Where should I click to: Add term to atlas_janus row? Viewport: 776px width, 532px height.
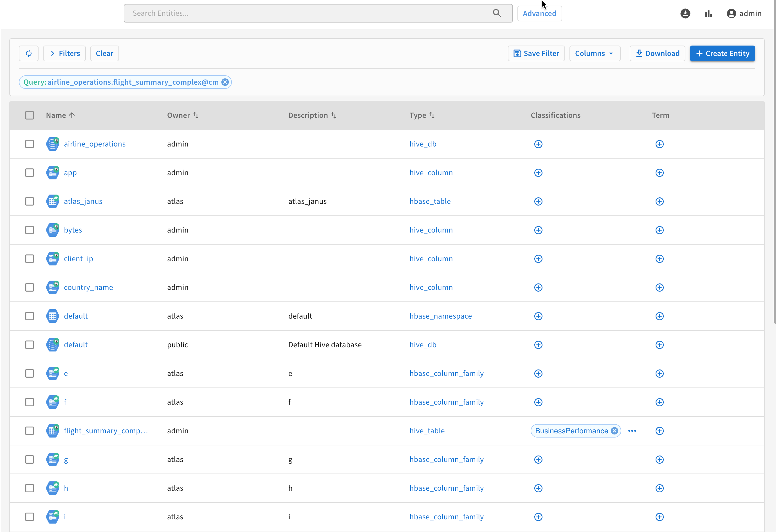pos(660,201)
